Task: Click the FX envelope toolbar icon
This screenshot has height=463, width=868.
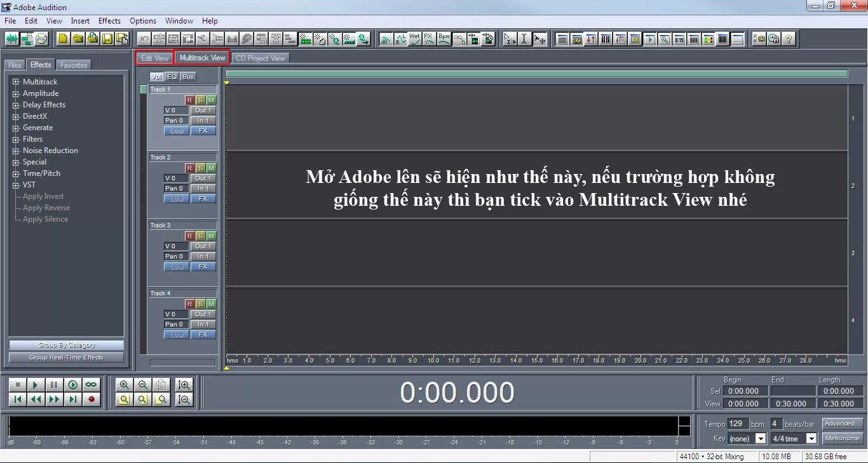Action: 429,39
